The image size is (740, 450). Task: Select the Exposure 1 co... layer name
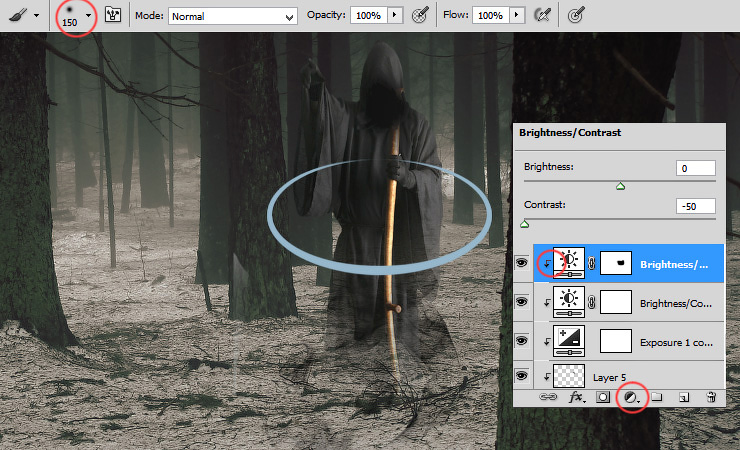[676, 342]
